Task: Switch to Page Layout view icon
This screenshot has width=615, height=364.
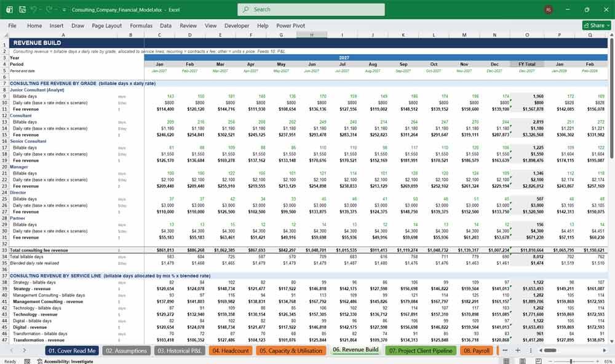Action: (x=522, y=361)
